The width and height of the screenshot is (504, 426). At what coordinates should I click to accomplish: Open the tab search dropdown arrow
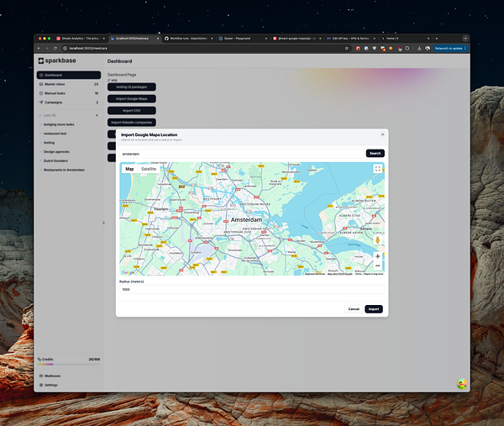[x=465, y=39]
